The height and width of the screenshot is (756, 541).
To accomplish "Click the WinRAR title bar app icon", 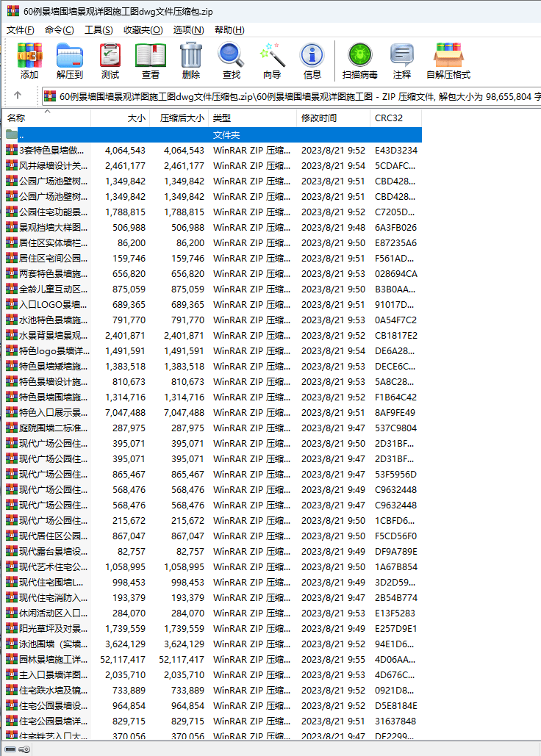I will (13, 10).
